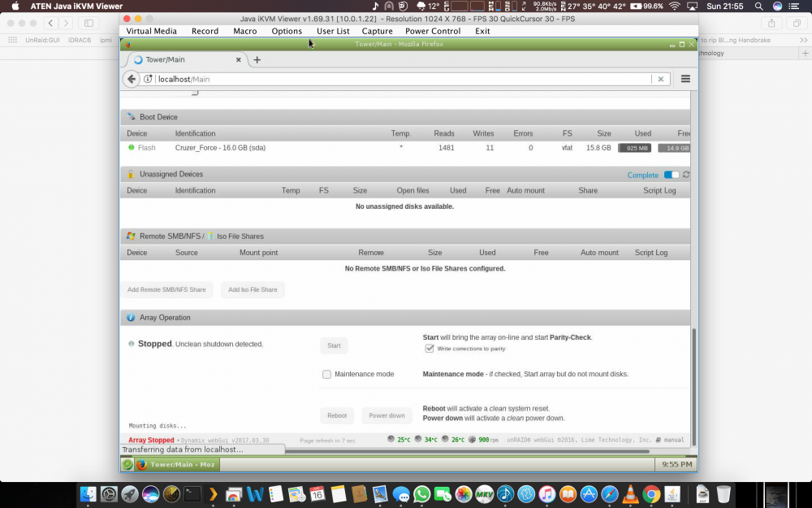Open VLC from the Dock
812x508 pixels.
point(630,494)
